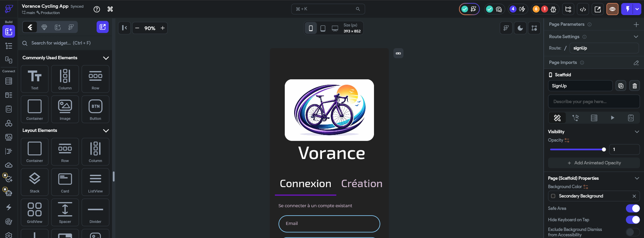This screenshot has width=644, height=238.
Task: Open code view developer menu icon
Action: [x=583, y=9]
